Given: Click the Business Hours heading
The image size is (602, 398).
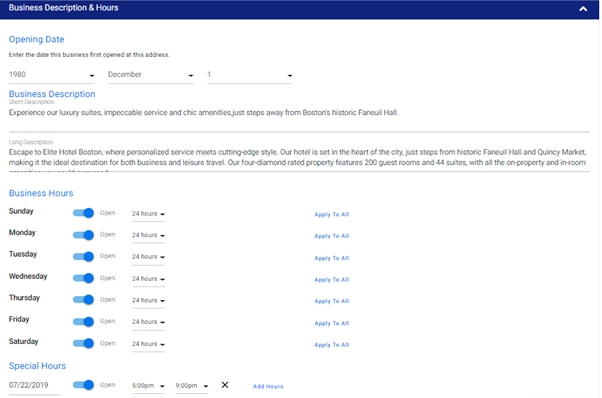Looking at the screenshot, I should coord(41,193).
